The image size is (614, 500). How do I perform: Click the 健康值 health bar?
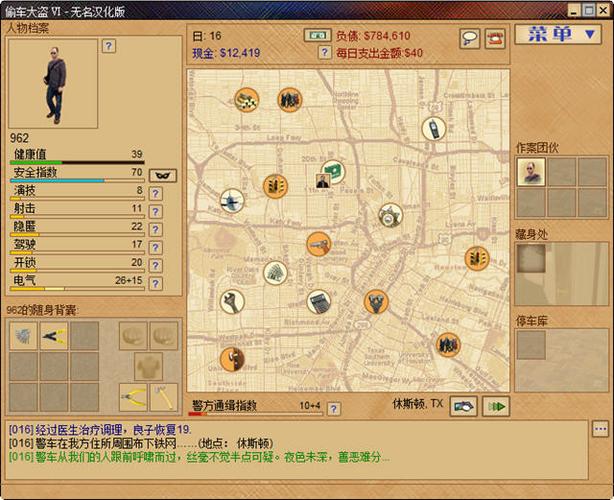(x=77, y=162)
